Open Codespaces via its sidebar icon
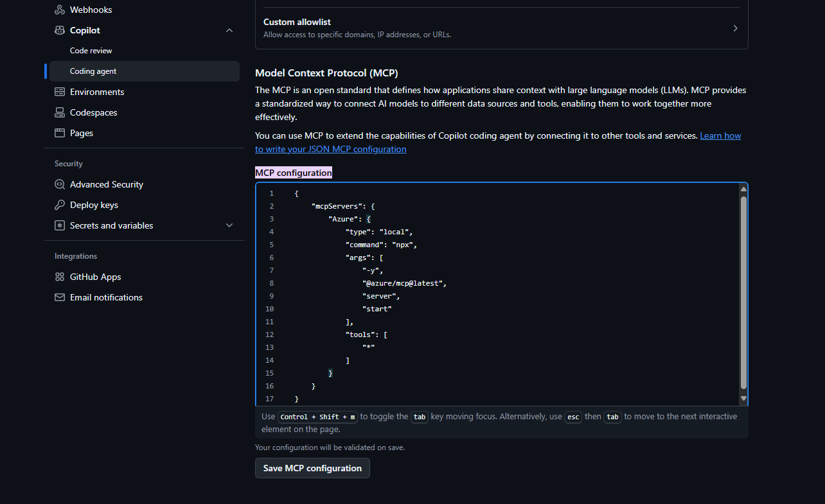Viewport: 825px width, 504px height. (x=60, y=112)
